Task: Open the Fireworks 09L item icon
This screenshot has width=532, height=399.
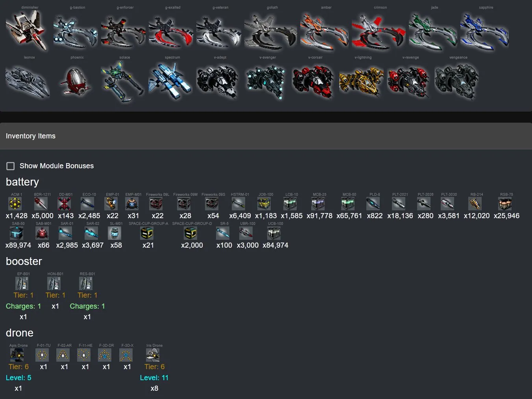Action: pos(156,203)
